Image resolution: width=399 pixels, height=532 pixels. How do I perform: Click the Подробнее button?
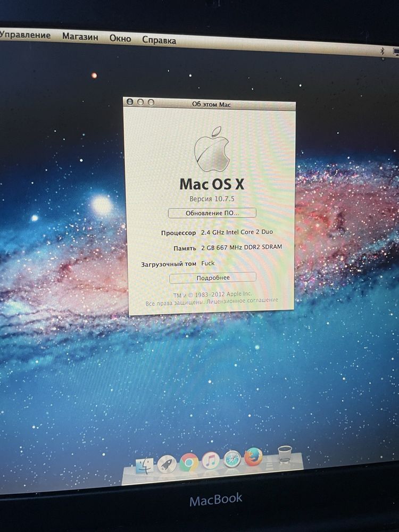[213, 278]
